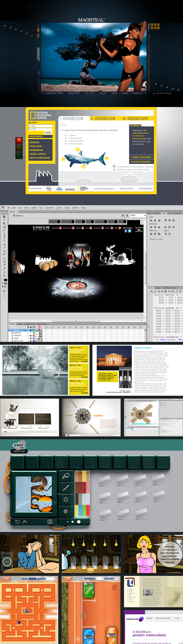Select the Free Transform tool in Flash toolbar
This screenshot has height=644, width=183.
click(4, 223)
